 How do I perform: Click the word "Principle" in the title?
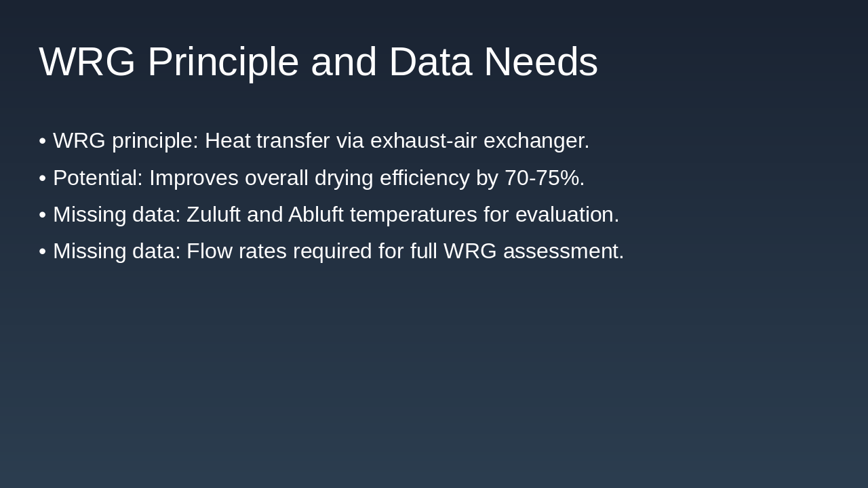223,62
